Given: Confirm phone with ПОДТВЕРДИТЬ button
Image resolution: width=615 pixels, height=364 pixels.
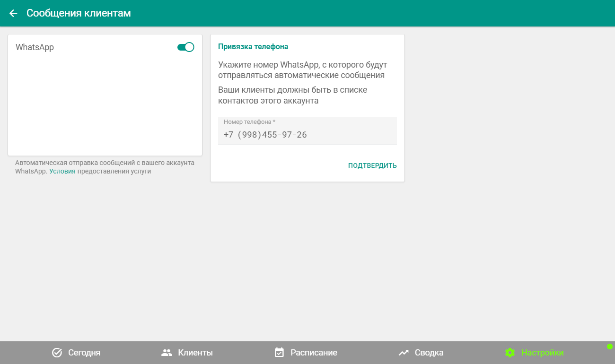Looking at the screenshot, I should [372, 165].
